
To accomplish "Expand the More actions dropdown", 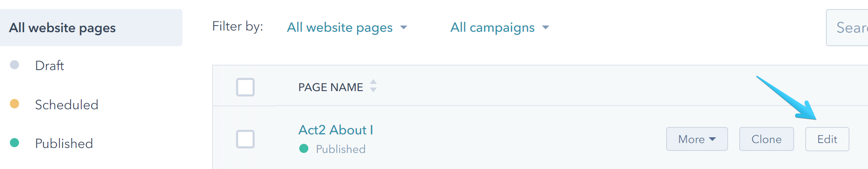I will 697,139.
